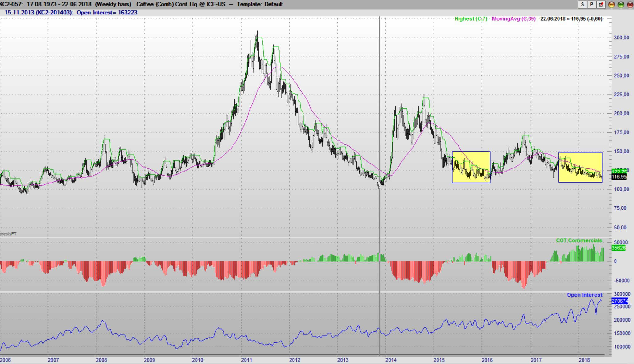Click the blue Open Interest pane label
The image size is (634, 364).
pos(584,295)
